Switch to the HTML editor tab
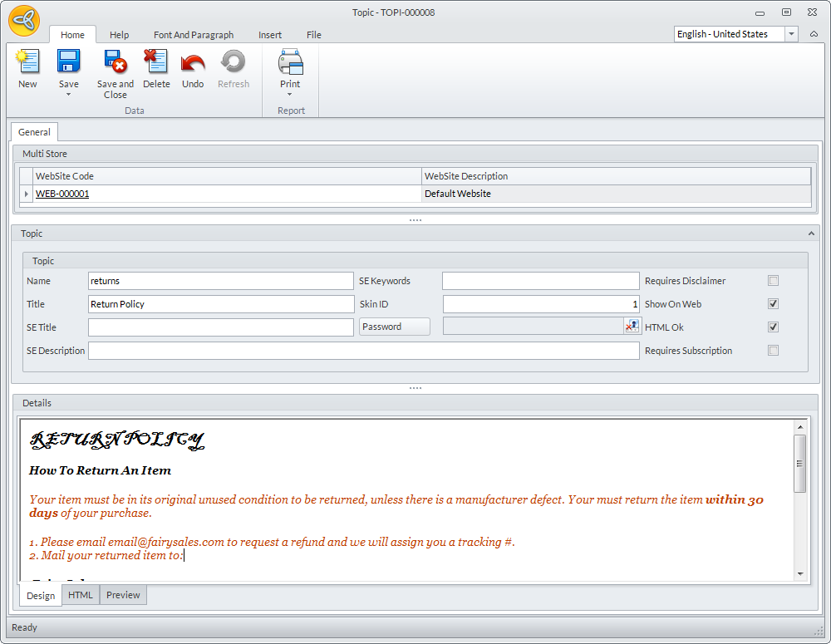The image size is (831, 644). 81,595
